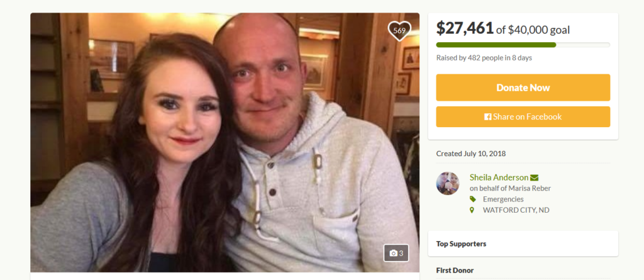Click the Created July 10, 2018 date
This screenshot has height=280, width=644.
point(470,154)
